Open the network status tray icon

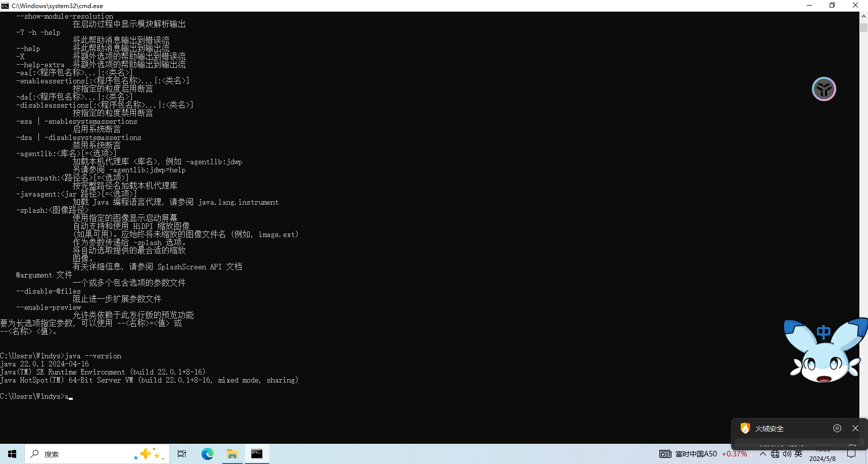[775, 454]
